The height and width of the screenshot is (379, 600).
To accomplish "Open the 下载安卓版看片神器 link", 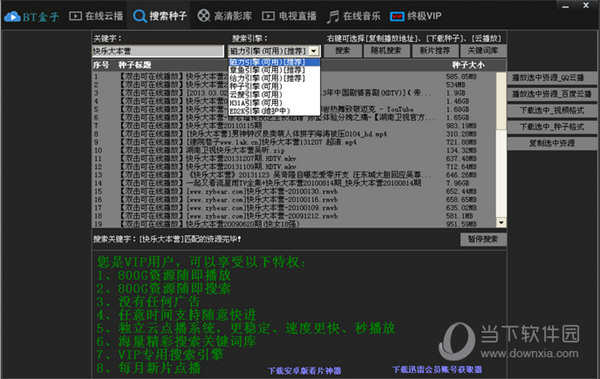I will click(x=305, y=371).
